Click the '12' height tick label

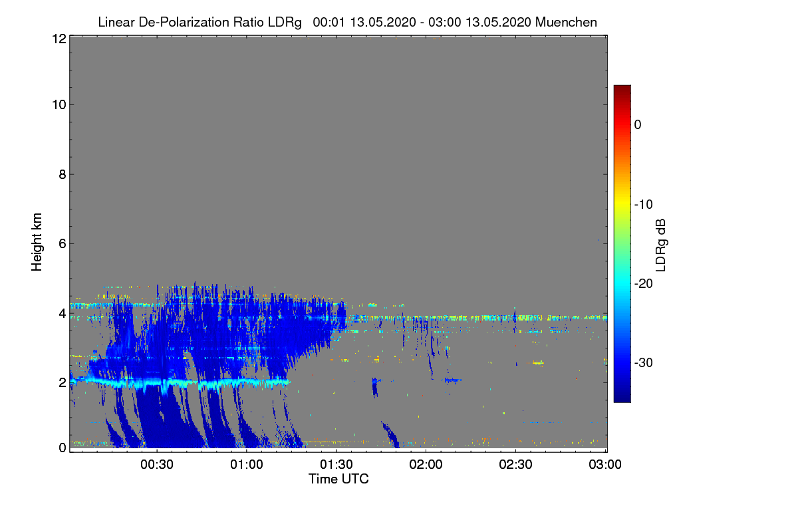tap(58, 39)
